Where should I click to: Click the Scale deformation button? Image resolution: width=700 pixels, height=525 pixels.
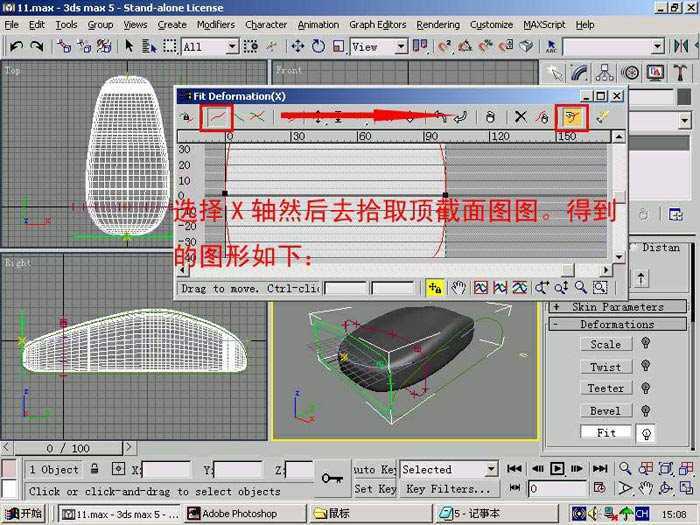606,344
